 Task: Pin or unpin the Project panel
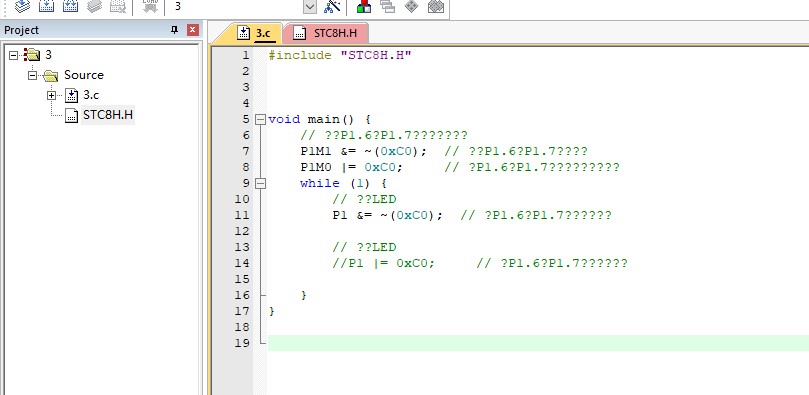pyautogui.click(x=174, y=30)
